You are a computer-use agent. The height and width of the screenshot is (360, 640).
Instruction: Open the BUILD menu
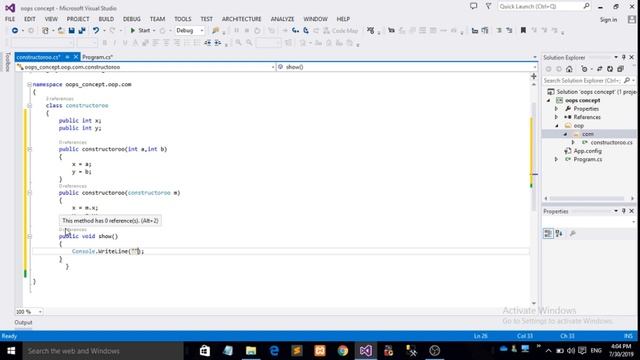[106, 19]
